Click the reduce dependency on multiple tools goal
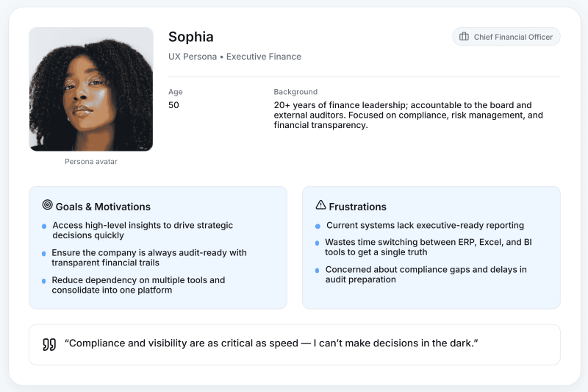 coord(138,285)
